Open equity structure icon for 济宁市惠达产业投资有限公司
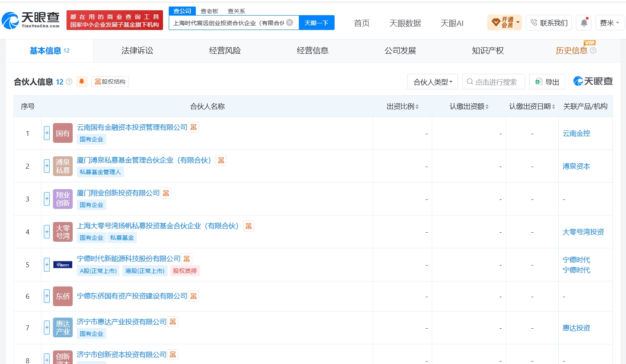The height and width of the screenshot is (364, 626). (173, 322)
